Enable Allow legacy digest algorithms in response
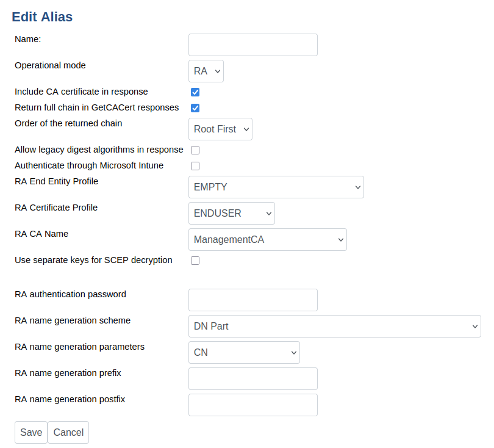This screenshot has width=494, height=448. pos(195,150)
